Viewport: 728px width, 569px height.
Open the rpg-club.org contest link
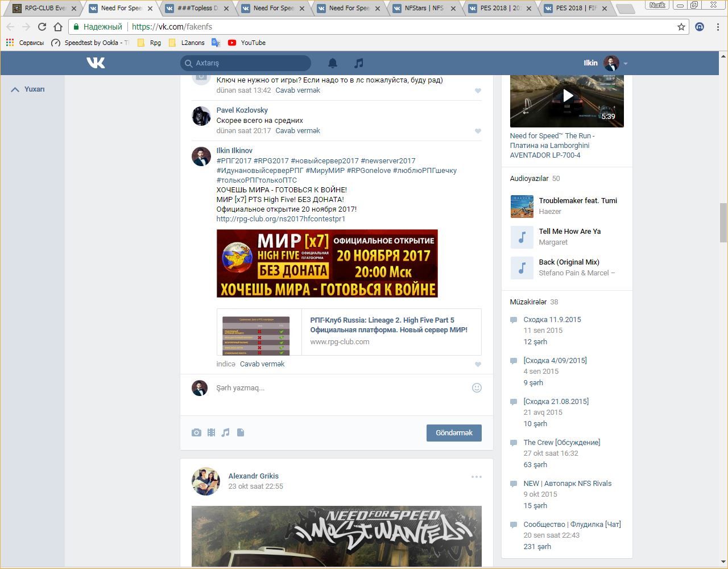(x=281, y=219)
